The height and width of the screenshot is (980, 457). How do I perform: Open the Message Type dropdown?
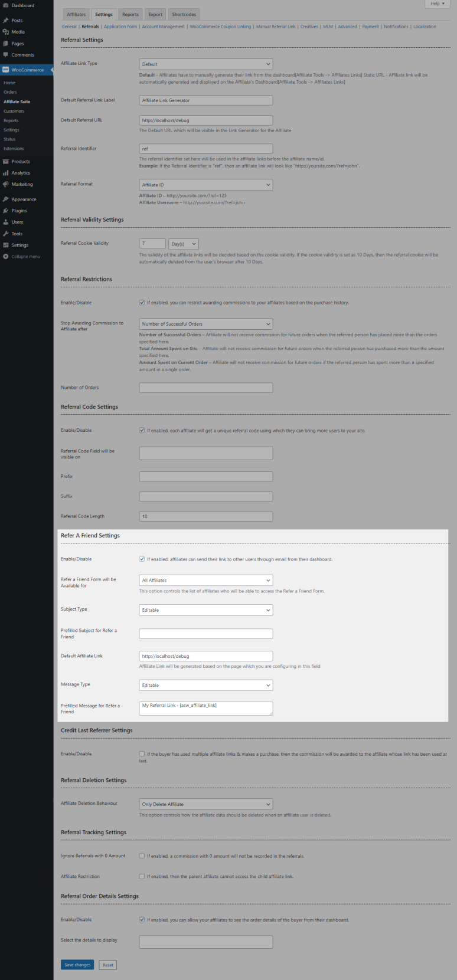(x=206, y=685)
